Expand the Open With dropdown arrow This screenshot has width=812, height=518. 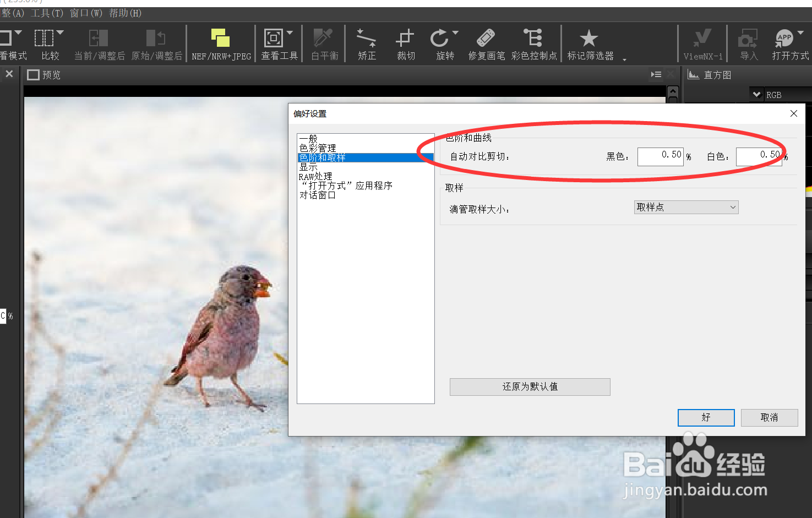tap(800, 32)
